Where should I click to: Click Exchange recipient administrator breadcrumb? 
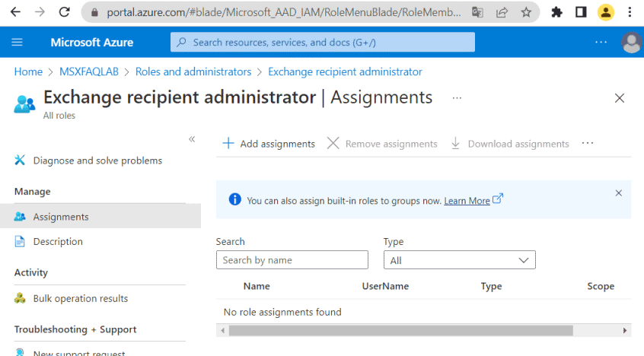pyautogui.click(x=345, y=72)
